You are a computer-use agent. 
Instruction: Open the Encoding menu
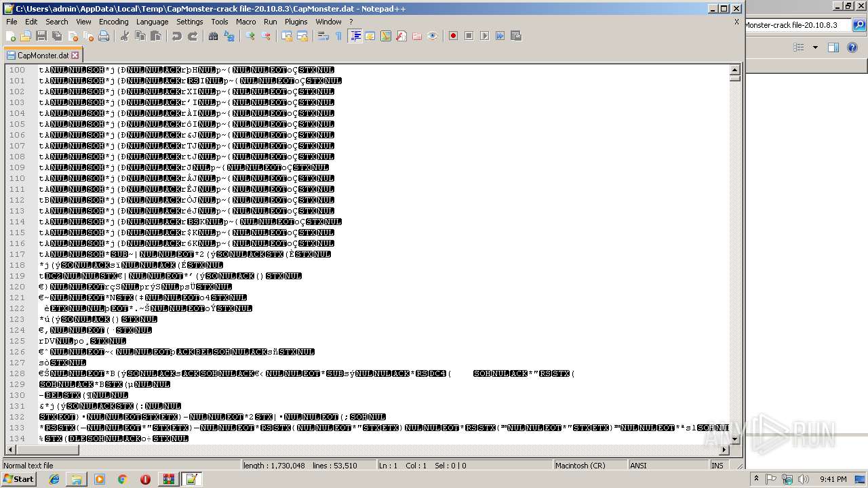coord(114,22)
